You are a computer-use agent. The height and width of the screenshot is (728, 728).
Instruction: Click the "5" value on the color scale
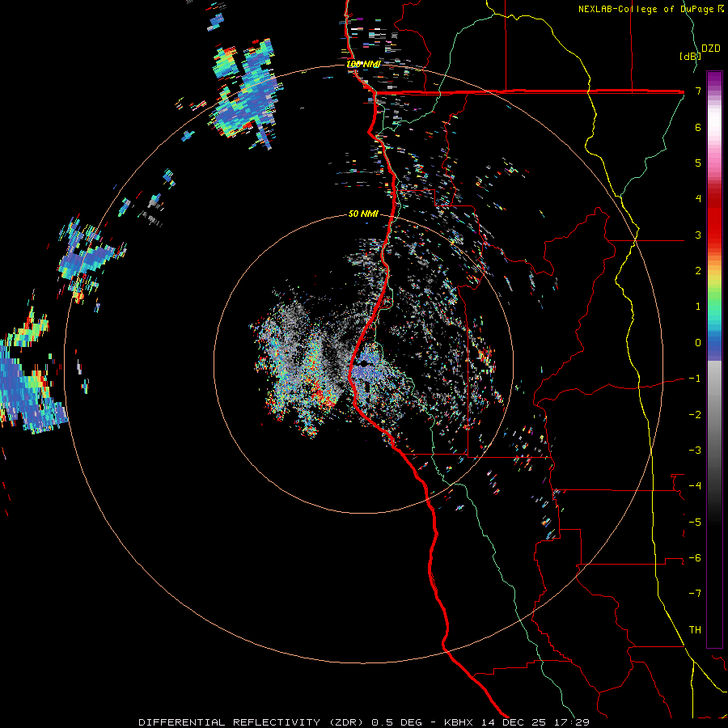[x=698, y=163]
